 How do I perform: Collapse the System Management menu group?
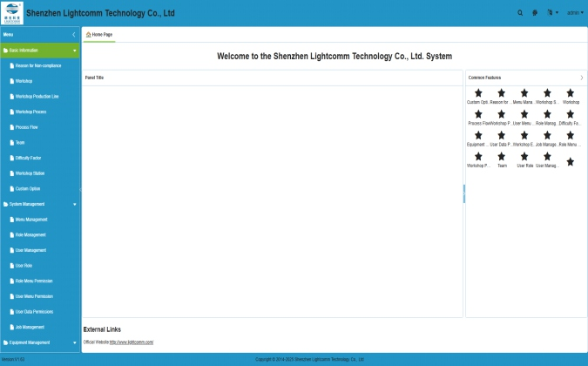pos(40,204)
